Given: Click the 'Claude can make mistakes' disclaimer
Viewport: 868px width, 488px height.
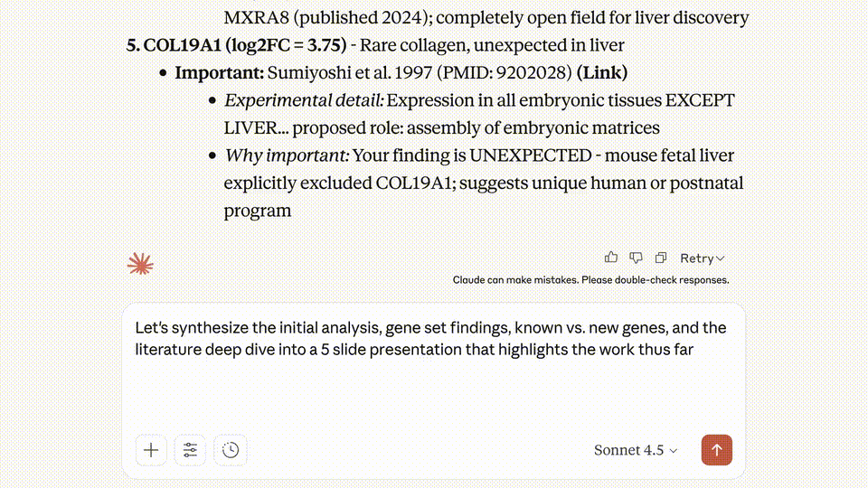Looking at the screenshot, I should [590, 280].
